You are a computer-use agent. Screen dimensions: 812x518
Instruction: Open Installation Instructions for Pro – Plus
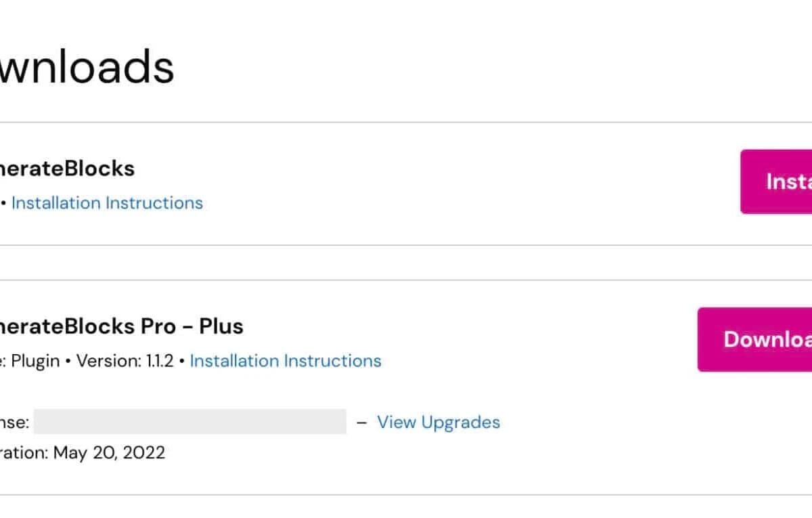[x=285, y=360]
